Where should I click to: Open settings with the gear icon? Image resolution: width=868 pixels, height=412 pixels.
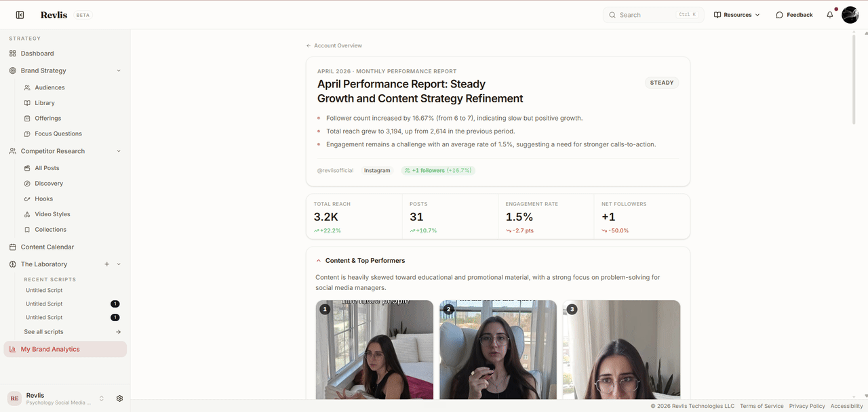pos(119,398)
